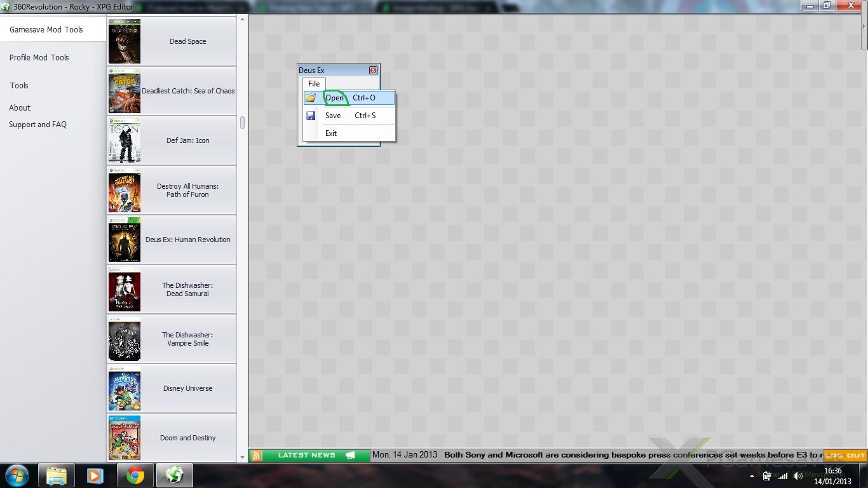Open the Profile Mod Tools section

point(39,58)
